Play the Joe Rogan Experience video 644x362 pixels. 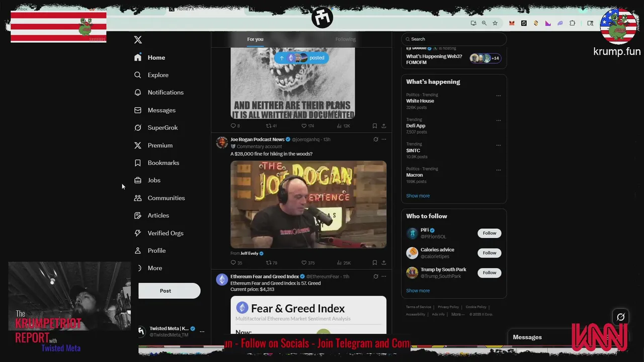pyautogui.click(x=308, y=205)
